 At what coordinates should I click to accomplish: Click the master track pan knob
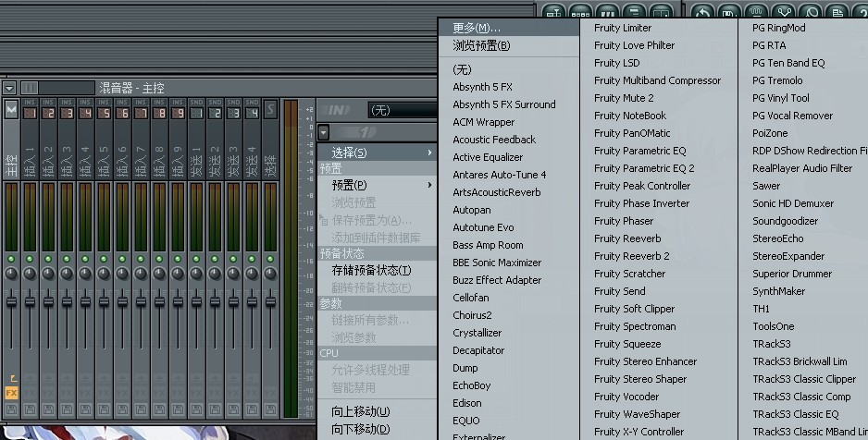(x=11, y=273)
